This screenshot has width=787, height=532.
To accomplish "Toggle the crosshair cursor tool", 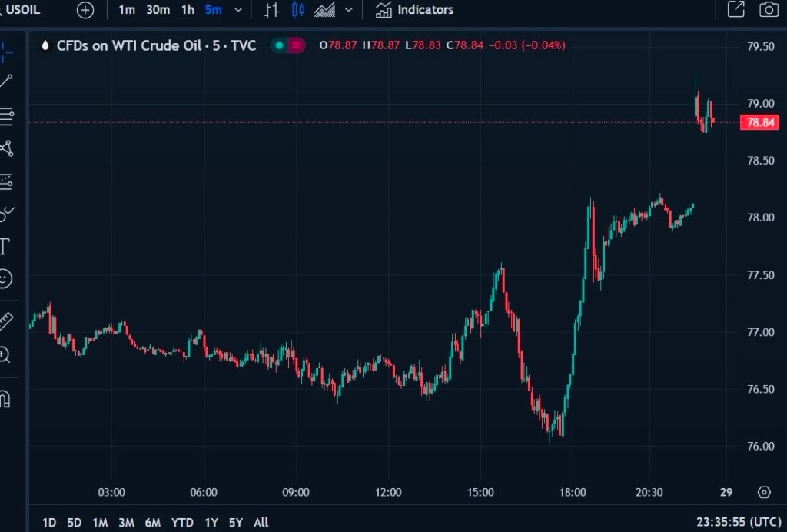I will (6, 52).
